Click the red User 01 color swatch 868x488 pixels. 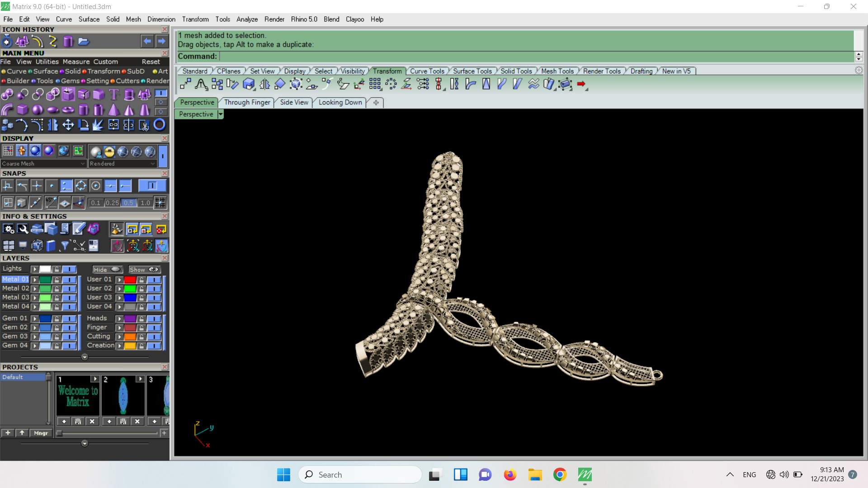[130, 280]
